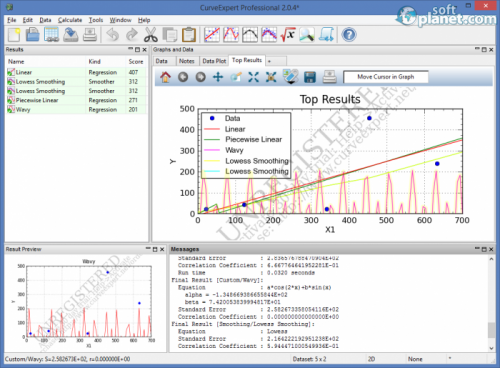Select the Piecewise Linear result row

[76, 100]
